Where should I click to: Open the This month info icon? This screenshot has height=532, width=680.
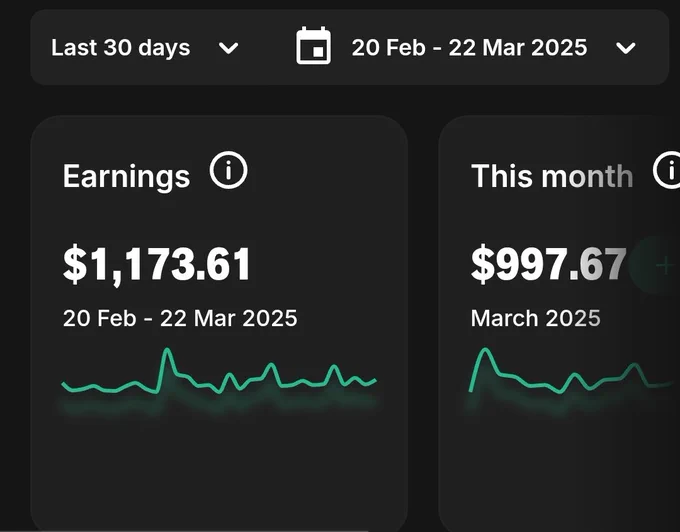669,170
